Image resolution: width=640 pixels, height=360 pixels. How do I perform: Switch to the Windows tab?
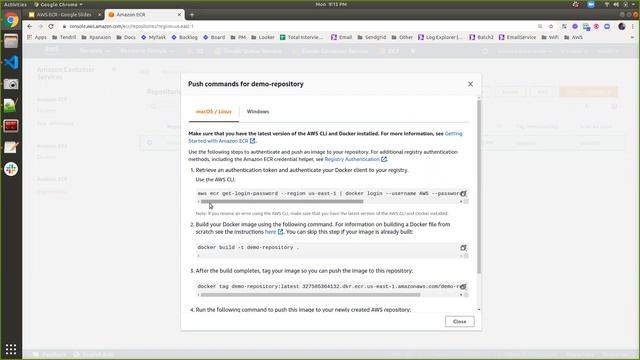(x=258, y=111)
